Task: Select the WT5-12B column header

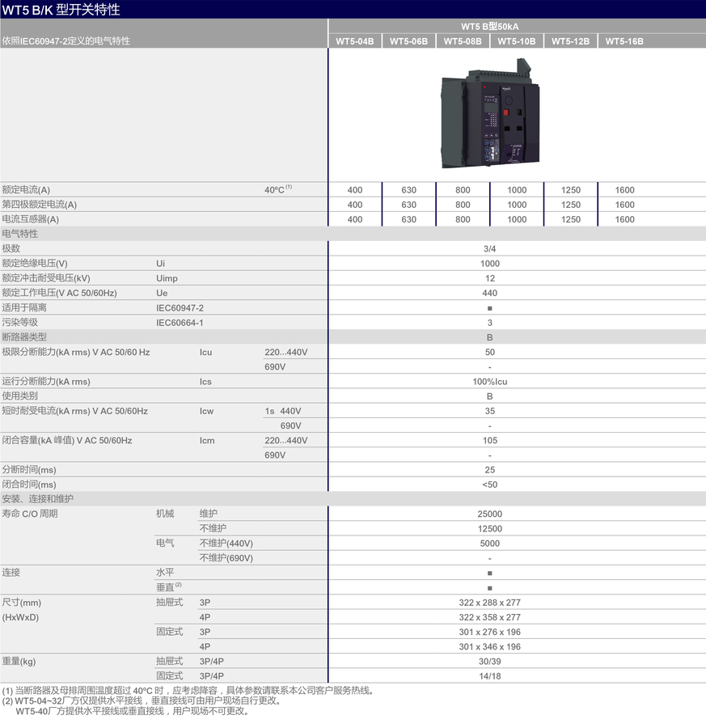Action: pyautogui.click(x=570, y=41)
